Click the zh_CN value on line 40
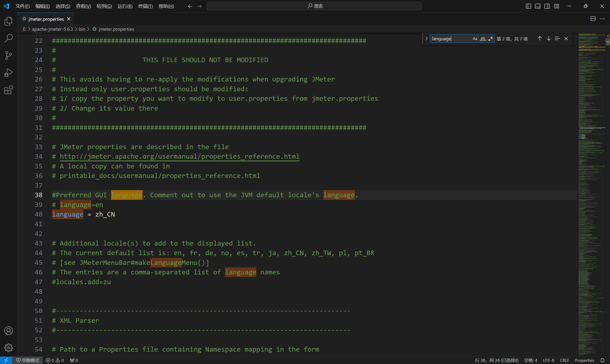The image size is (610, 364). pyautogui.click(x=105, y=214)
